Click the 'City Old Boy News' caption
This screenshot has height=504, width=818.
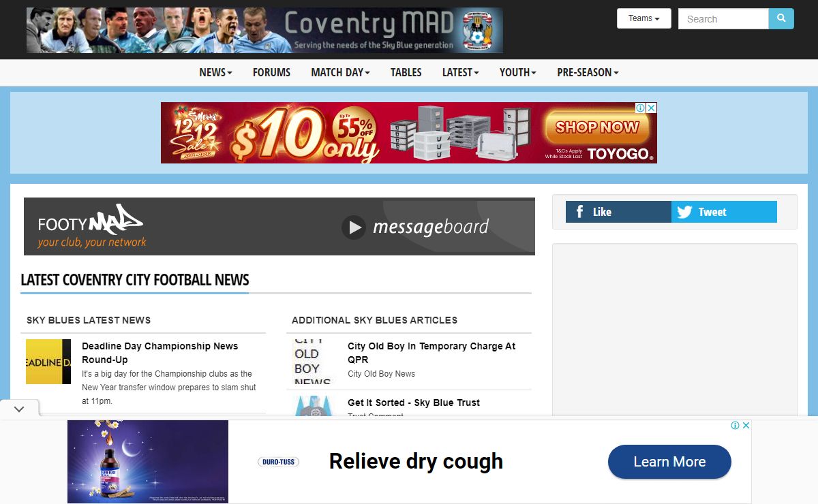(x=381, y=374)
